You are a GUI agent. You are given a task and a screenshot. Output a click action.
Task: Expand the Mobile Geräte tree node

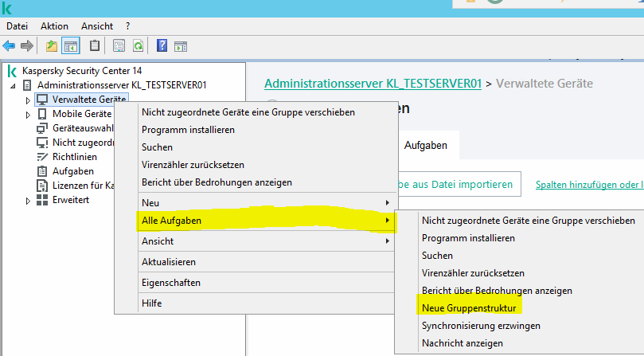tap(28, 115)
